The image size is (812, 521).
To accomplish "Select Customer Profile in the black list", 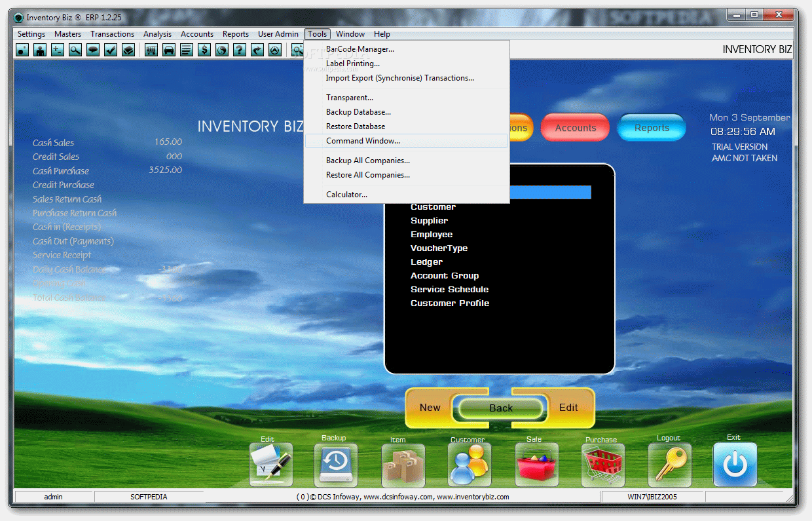I will (x=450, y=303).
